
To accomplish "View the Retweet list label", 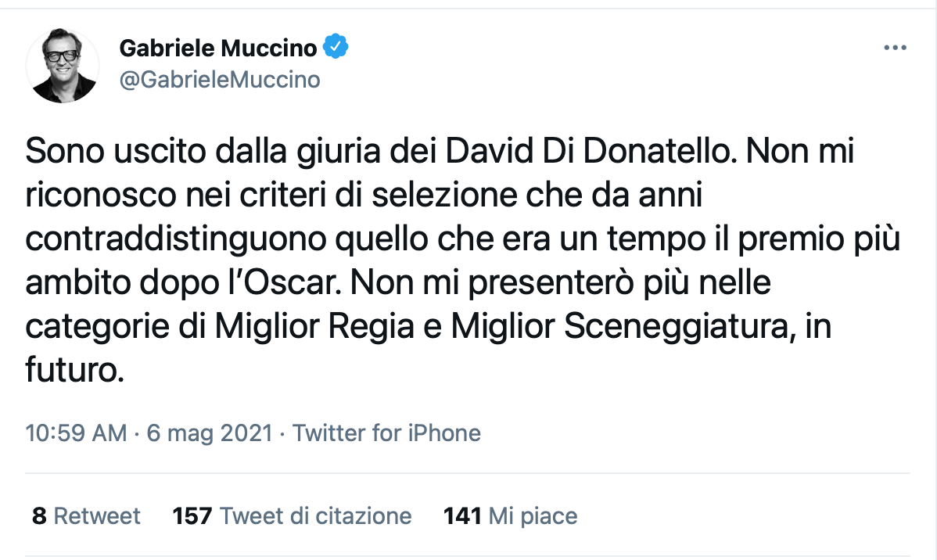I will click(x=97, y=516).
